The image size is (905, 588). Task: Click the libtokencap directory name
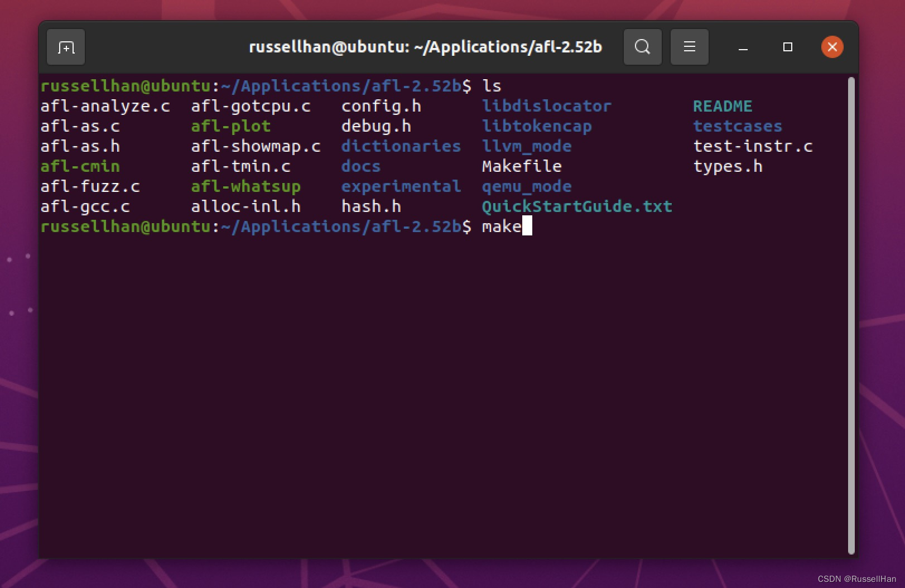click(x=537, y=127)
